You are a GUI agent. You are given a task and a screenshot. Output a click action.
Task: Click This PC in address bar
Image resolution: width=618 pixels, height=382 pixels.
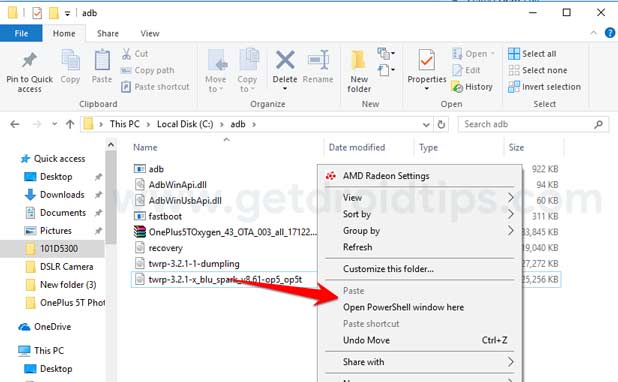125,124
